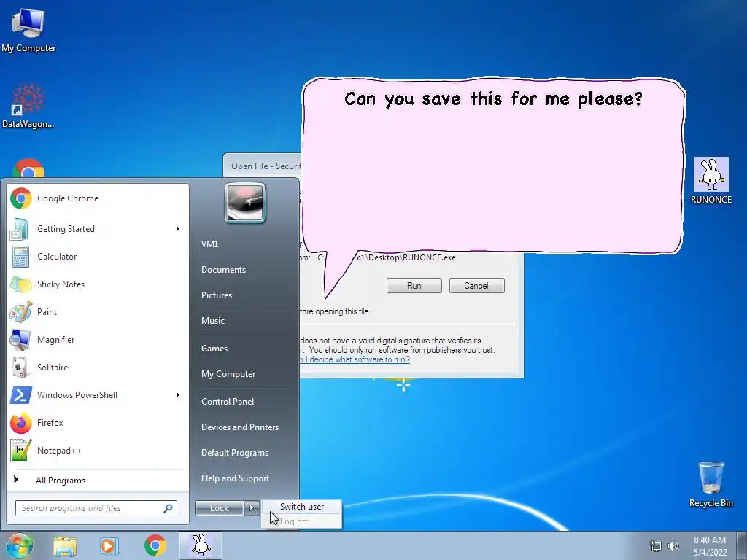Viewport: 747px width, 560px height.
Task: Click the Windows Start orb
Action: point(20,545)
